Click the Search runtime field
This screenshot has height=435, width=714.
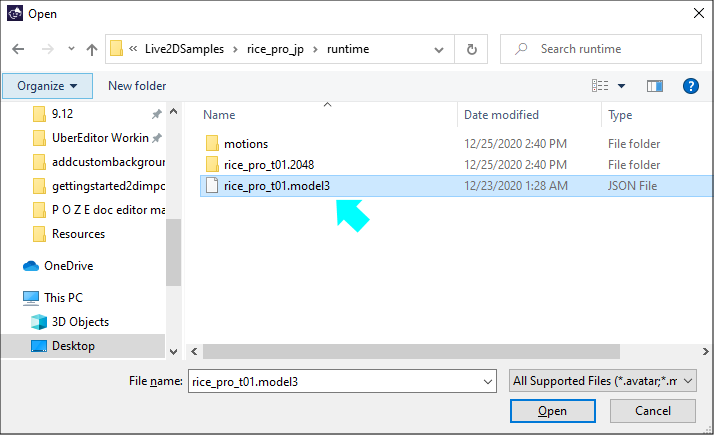(601, 49)
